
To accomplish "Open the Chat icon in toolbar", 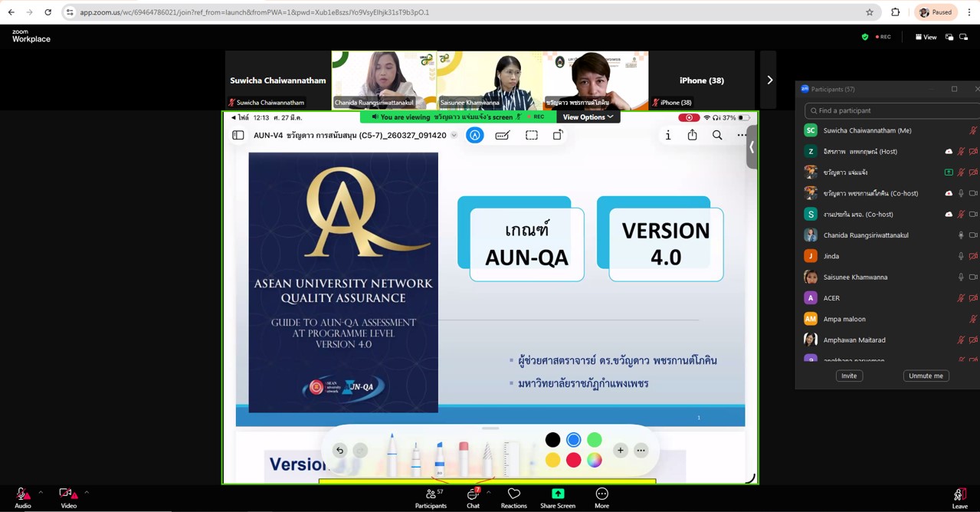I will pyautogui.click(x=473, y=494).
